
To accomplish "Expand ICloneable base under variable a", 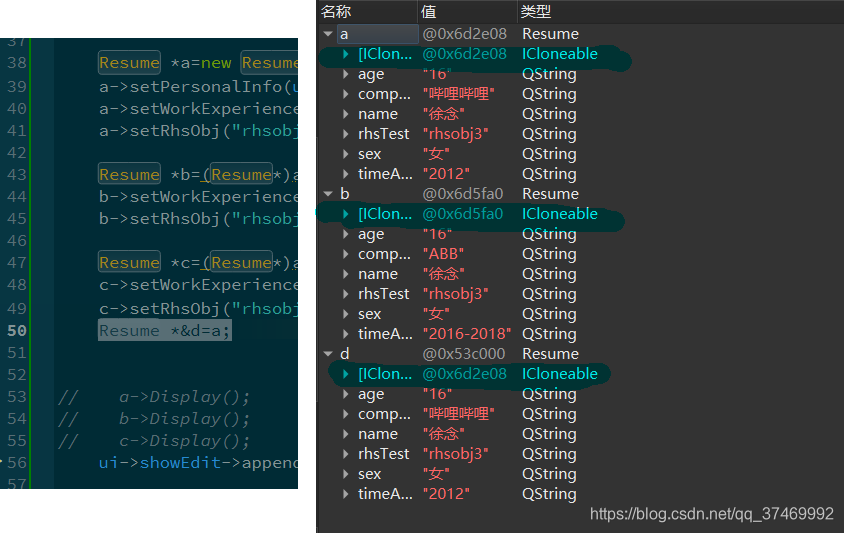I will click(346, 54).
